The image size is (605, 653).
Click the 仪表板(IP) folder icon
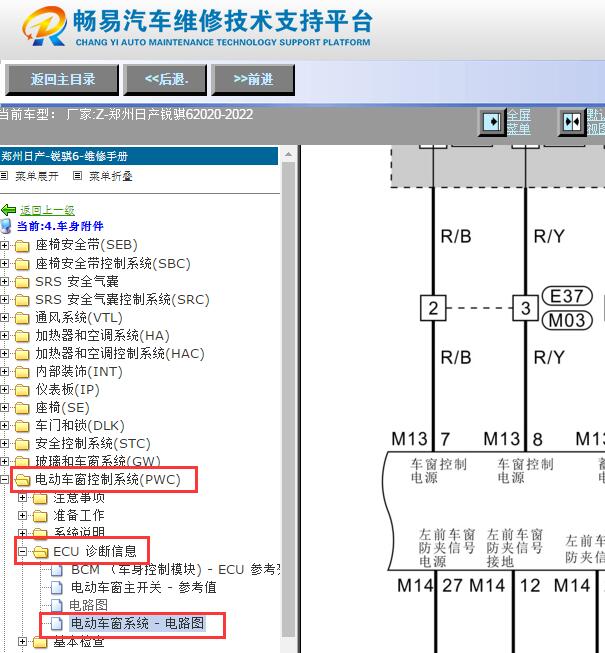tap(22, 390)
